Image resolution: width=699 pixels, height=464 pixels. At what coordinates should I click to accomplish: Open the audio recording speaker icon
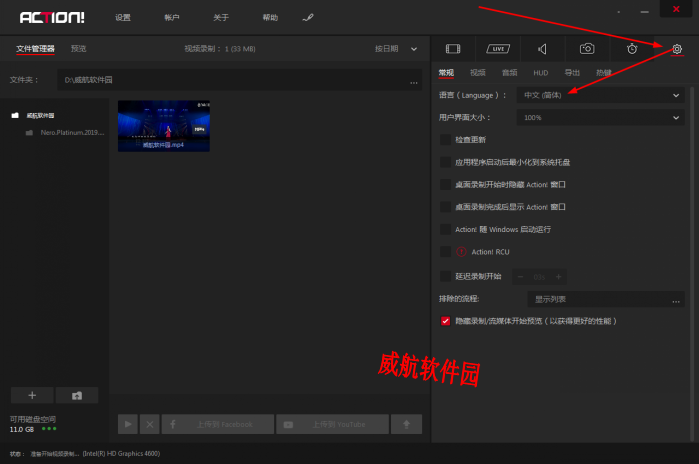pos(541,48)
